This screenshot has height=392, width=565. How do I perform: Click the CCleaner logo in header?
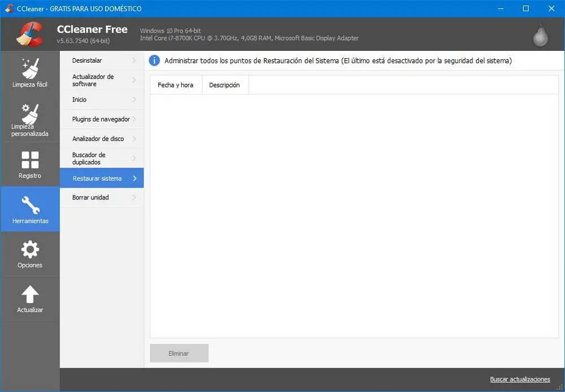pyautogui.click(x=30, y=34)
